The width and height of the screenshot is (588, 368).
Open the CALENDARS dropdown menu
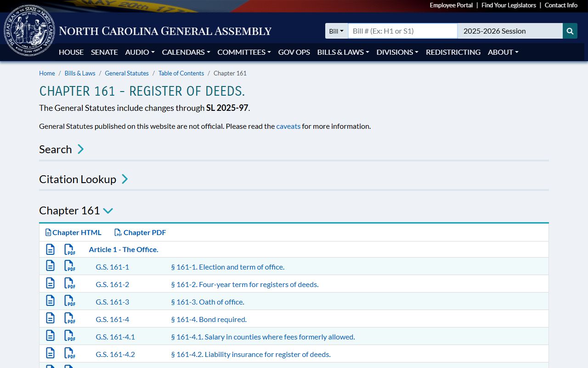click(x=186, y=52)
